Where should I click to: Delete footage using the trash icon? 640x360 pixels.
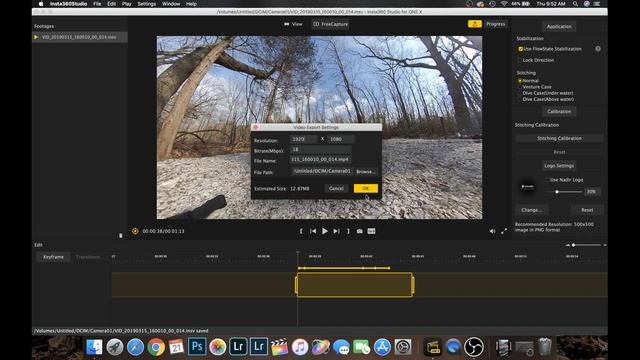pyautogui.click(x=120, y=236)
